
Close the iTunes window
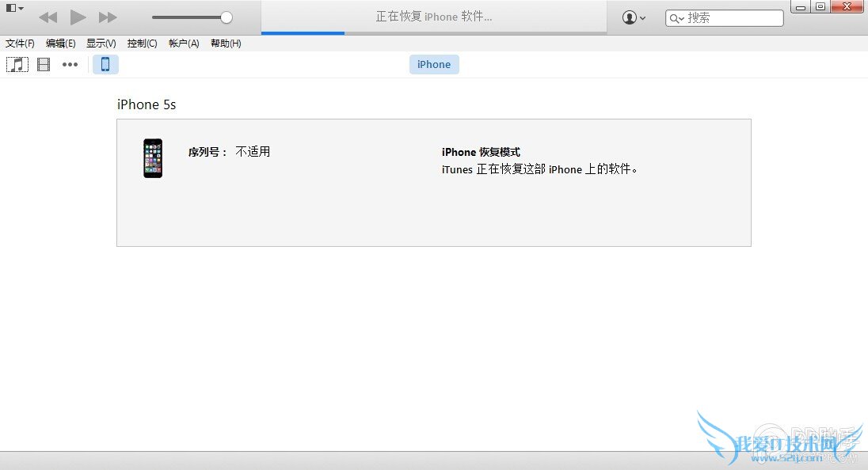coord(847,6)
